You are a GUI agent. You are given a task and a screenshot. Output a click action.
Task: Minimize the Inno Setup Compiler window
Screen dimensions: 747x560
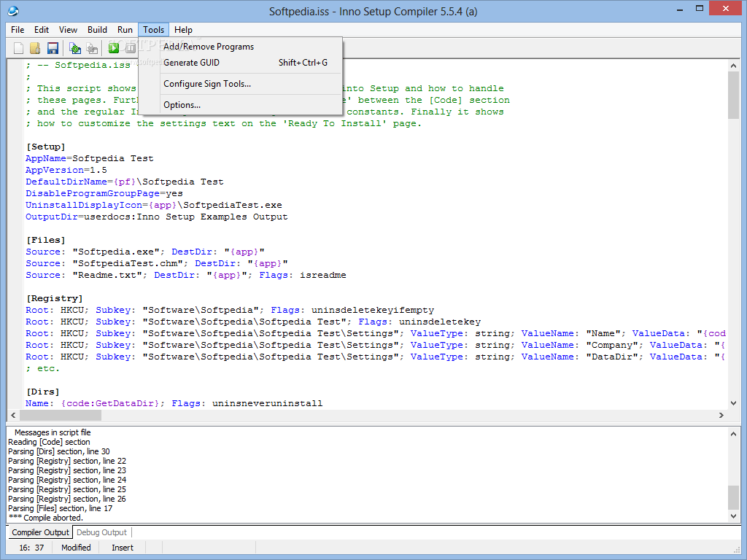click(680, 9)
